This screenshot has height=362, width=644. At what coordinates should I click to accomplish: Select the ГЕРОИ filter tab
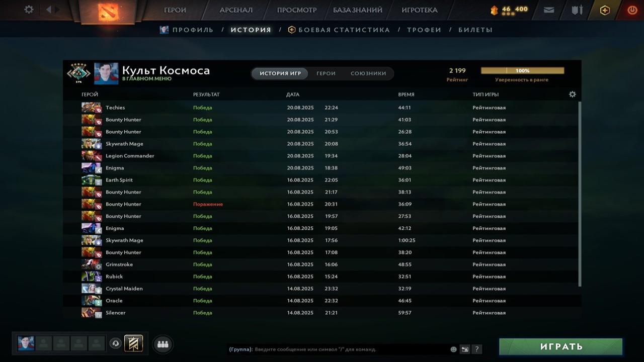(326, 73)
